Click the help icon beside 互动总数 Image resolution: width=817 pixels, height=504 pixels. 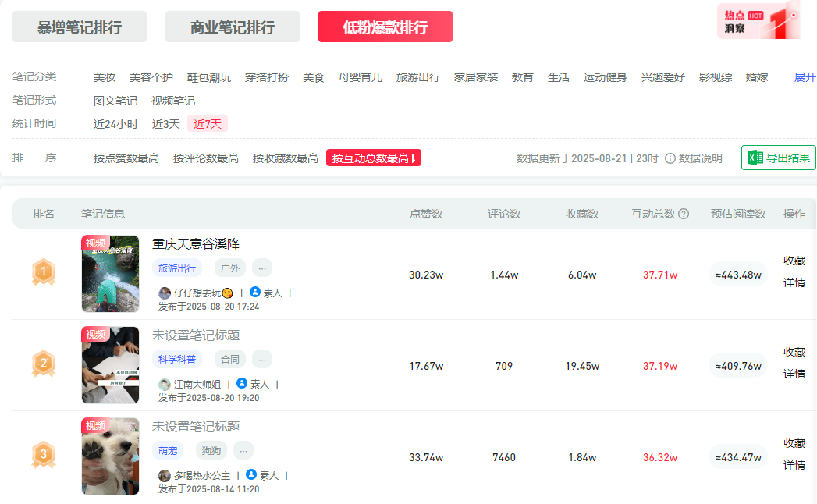(x=684, y=214)
